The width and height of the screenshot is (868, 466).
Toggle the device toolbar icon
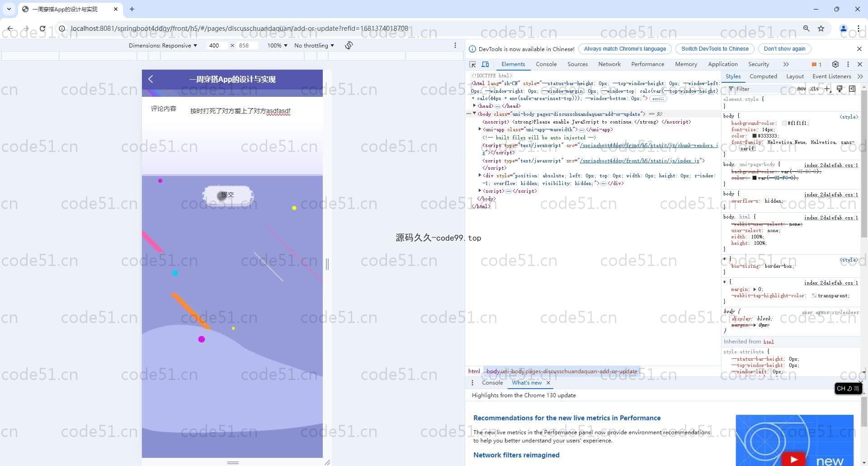485,64
